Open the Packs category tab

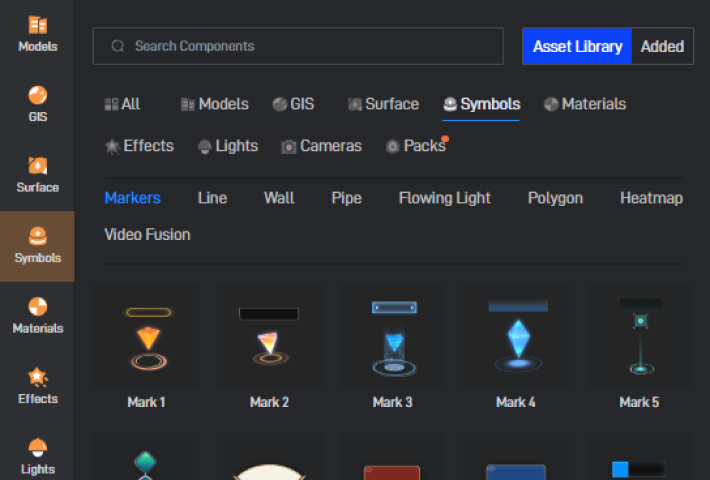tap(415, 146)
